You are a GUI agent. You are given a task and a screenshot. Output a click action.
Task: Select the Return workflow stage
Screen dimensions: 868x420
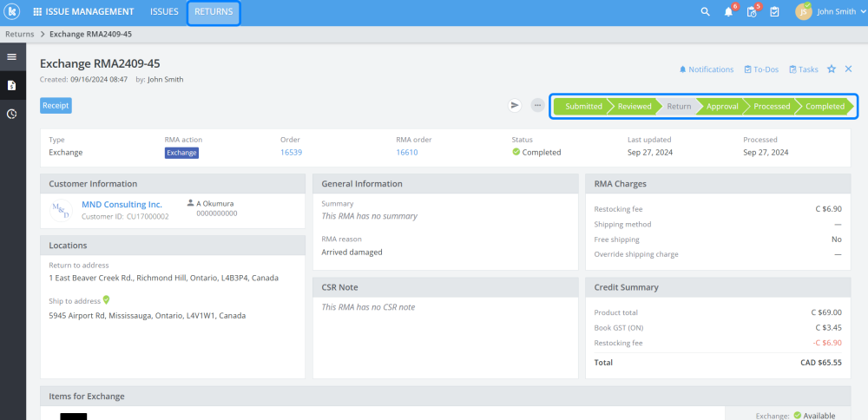tap(679, 106)
